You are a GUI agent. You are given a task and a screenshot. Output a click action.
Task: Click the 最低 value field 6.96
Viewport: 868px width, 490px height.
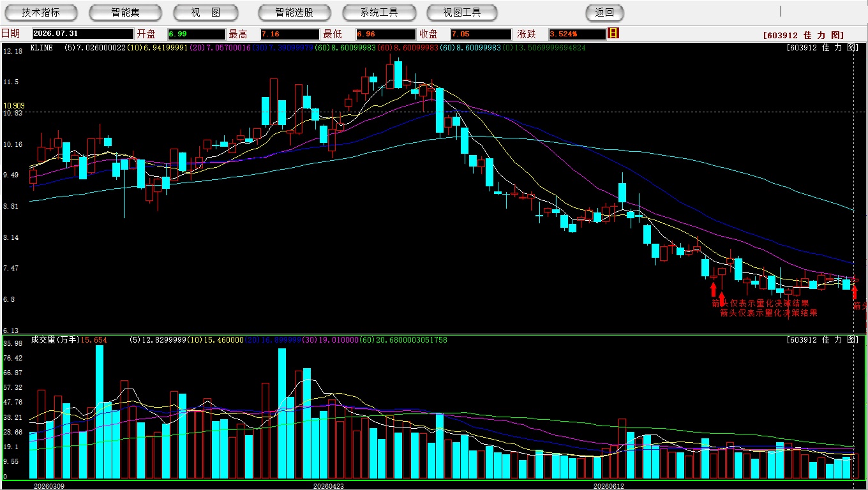(385, 34)
